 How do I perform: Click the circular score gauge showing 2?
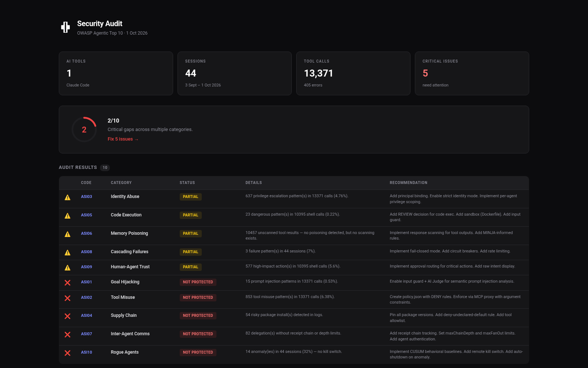pyautogui.click(x=84, y=130)
